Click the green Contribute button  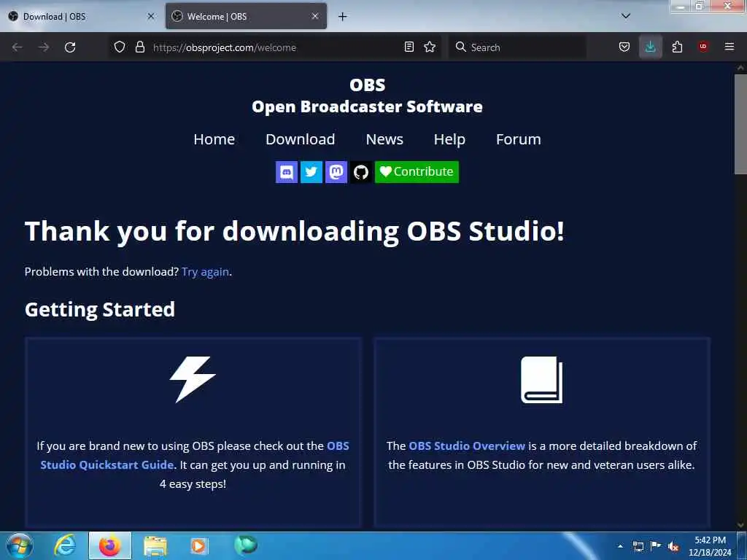click(417, 172)
